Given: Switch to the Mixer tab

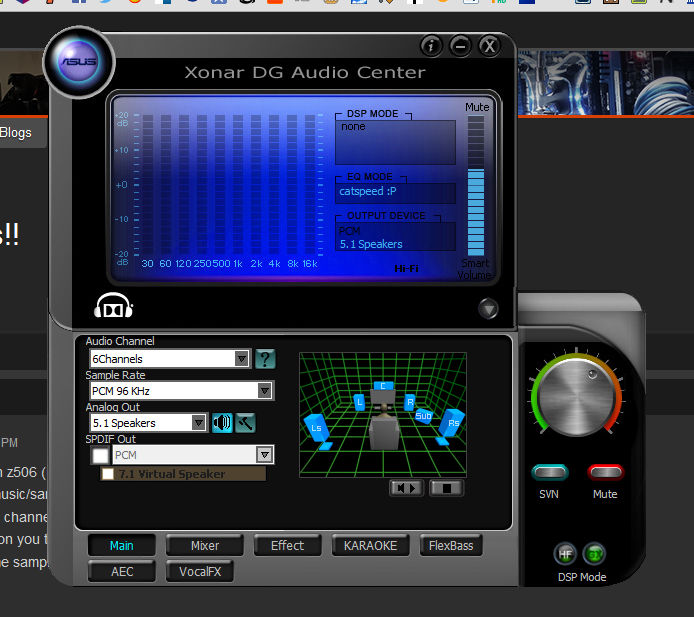Looking at the screenshot, I should 205,546.
